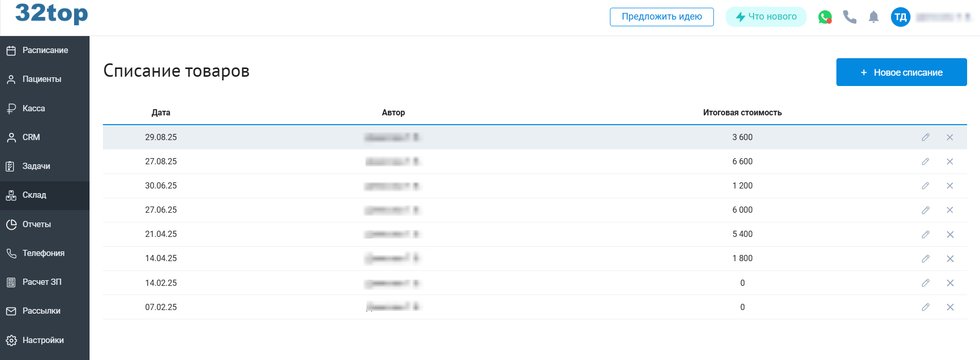The image size is (980, 360).
Task: Open Расписание in the sidebar
Action: [45, 50]
